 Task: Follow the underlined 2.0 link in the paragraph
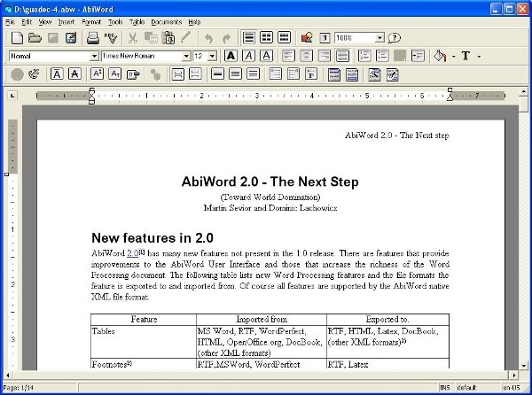coord(133,253)
